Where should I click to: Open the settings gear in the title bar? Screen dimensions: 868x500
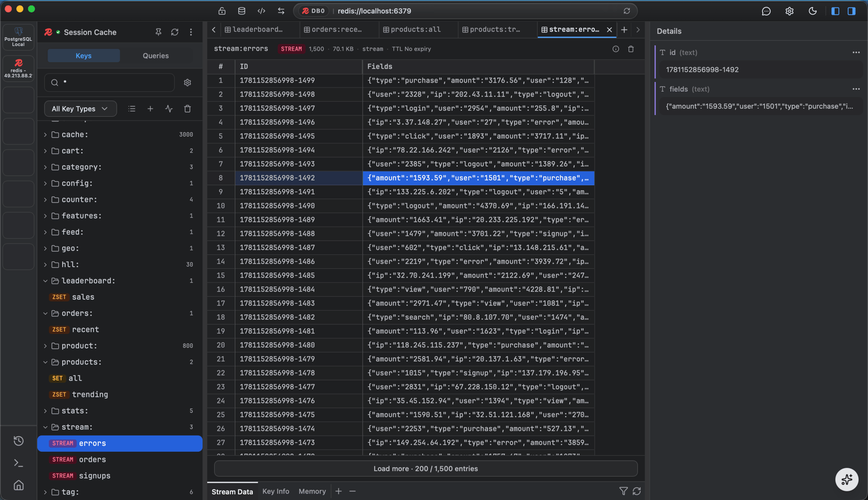tap(790, 11)
